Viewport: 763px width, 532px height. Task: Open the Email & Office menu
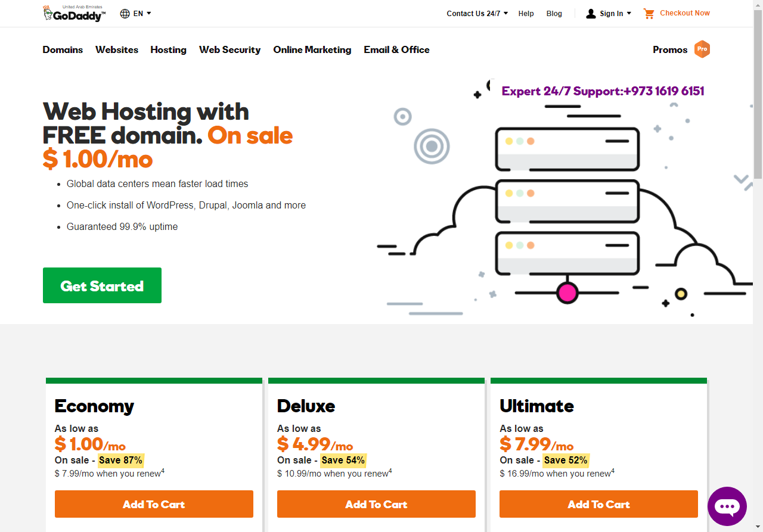pyautogui.click(x=396, y=50)
